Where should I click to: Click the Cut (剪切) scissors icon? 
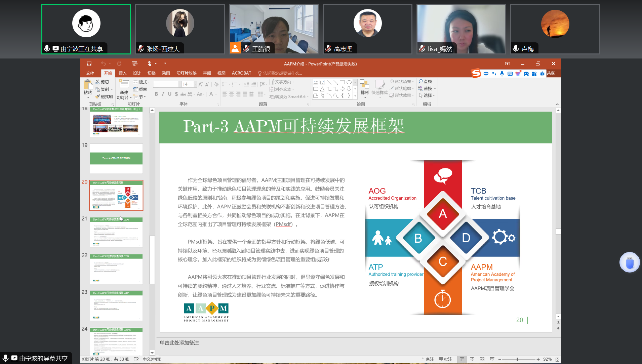pos(97,82)
